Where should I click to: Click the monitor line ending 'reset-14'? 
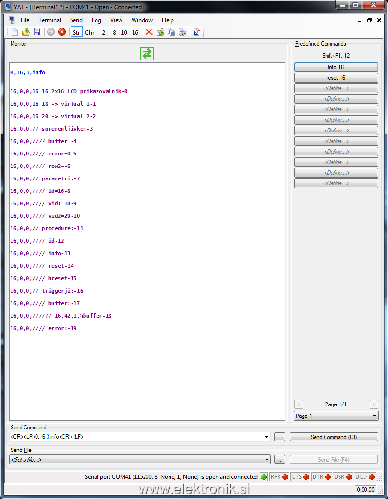42,266
